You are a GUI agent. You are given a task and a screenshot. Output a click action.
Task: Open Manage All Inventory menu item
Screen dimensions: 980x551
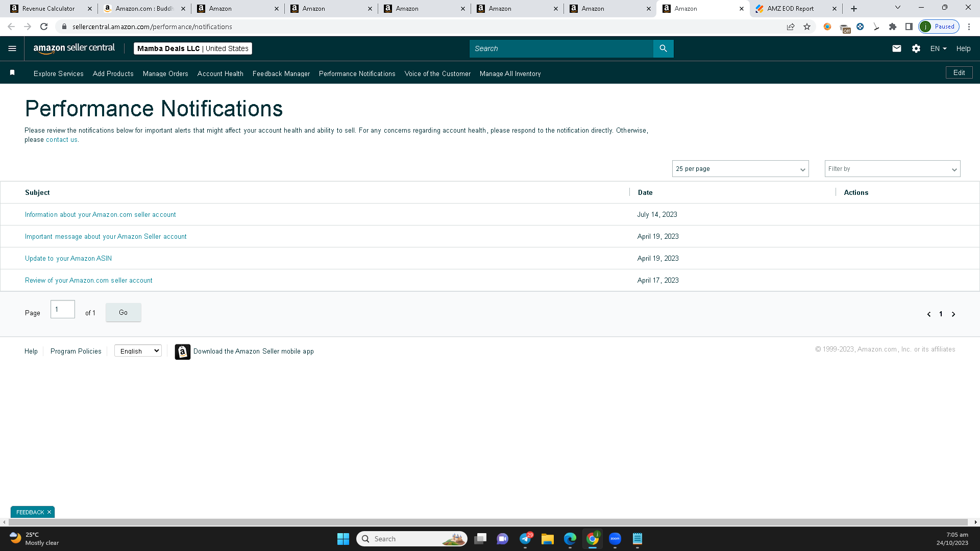[510, 73]
